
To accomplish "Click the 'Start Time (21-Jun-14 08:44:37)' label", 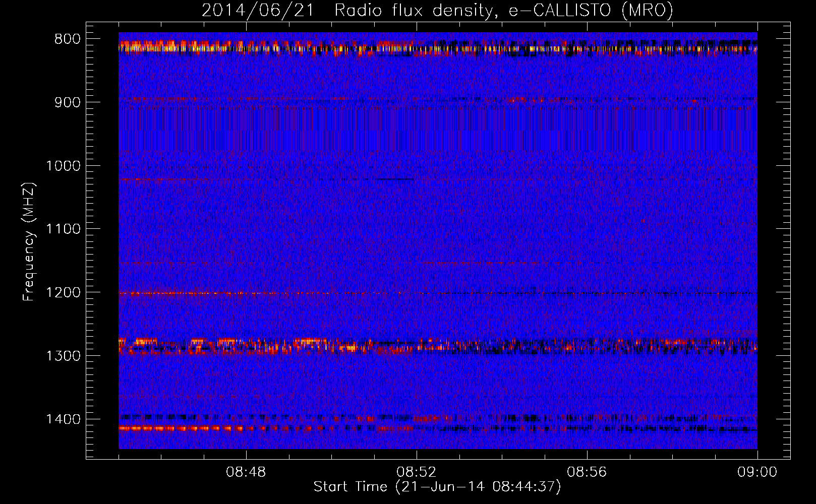I will pos(437,486).
